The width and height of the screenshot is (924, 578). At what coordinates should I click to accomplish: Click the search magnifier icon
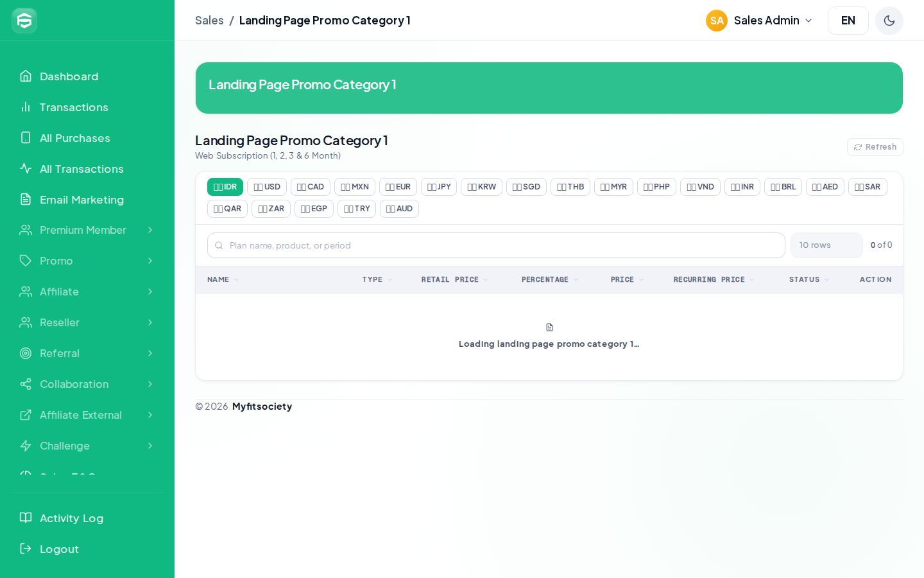pyautogui.click(x=219, y=245)
